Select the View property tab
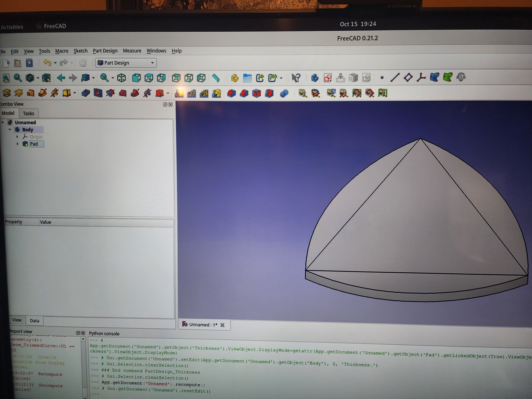The height and width of the screenshot is (399, 532). coord(17,320)
